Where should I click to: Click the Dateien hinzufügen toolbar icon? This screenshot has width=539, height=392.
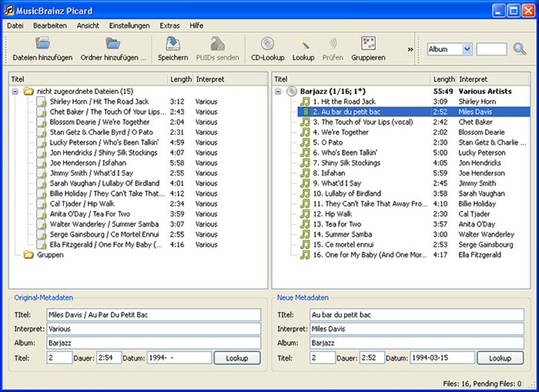tap(42, 43)
